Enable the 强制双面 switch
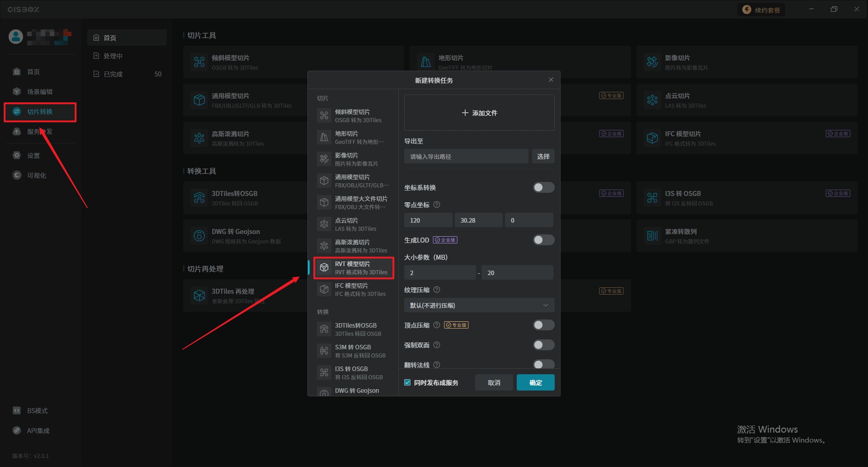 (543, 345)
